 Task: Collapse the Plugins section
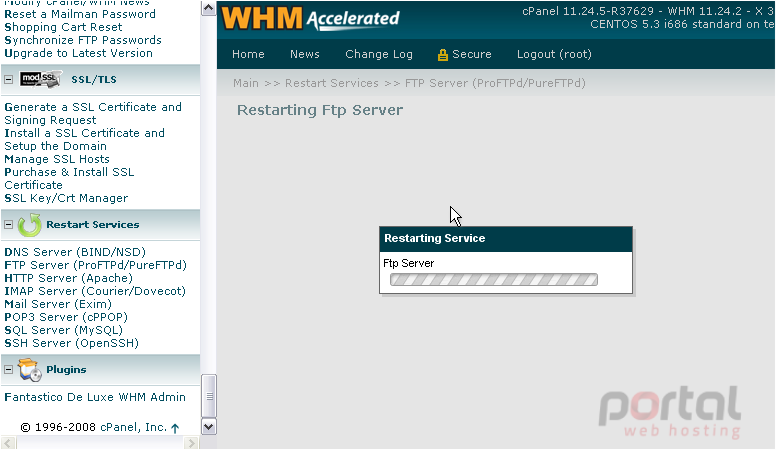coord(8,370)
